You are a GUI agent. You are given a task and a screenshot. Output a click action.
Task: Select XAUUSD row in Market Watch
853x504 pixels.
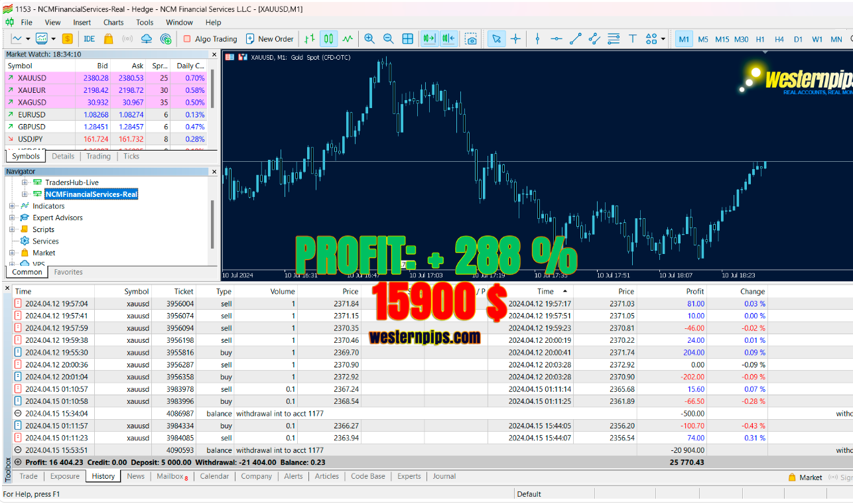106,78
